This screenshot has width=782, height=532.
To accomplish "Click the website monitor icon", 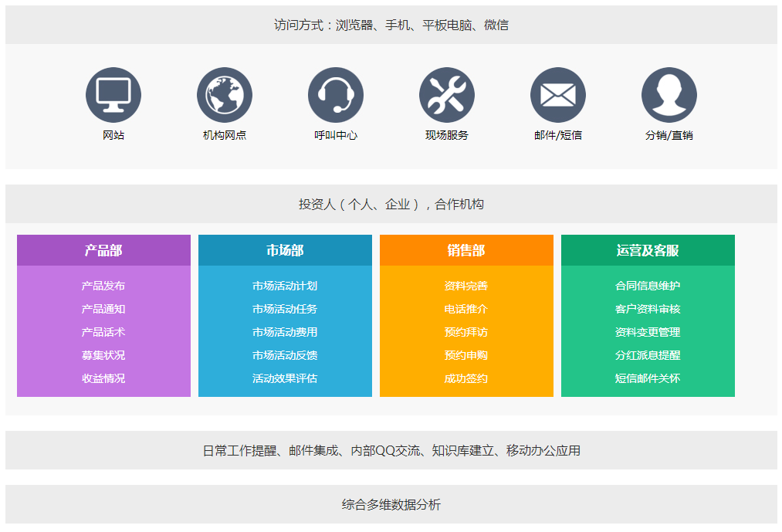I will pos(113,96).
